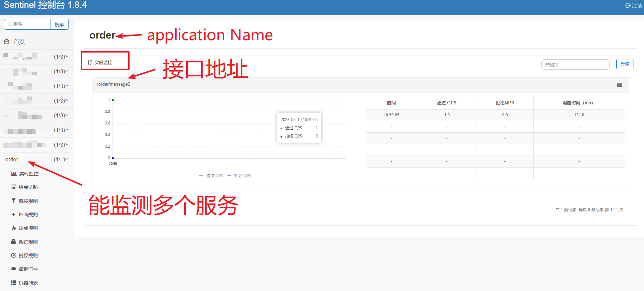This screenshot has height=291, width=644.
Task: Click the list icon for 机器列表
Action: [x=14, y=282]
